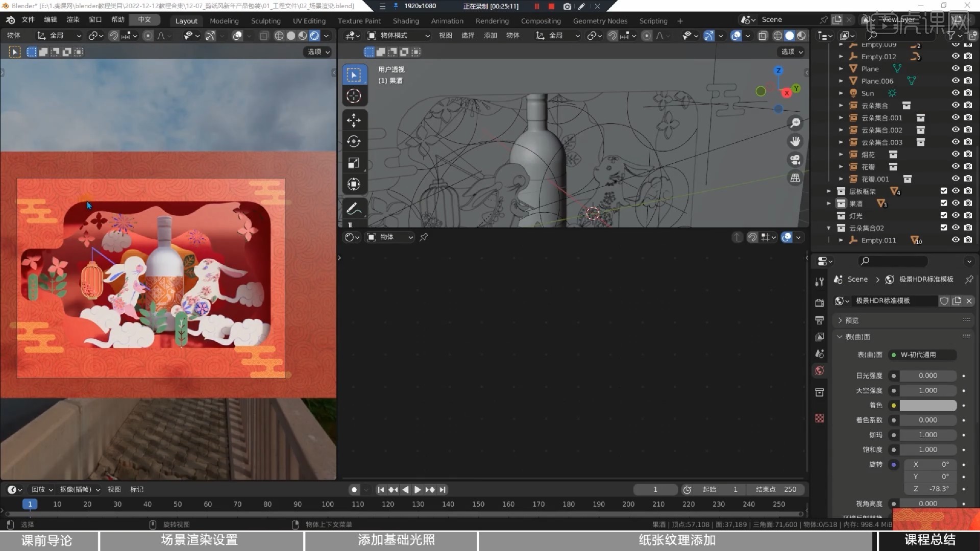Click the zoom magnifier viewport gizmo
This screenshot has height=551, width=980.
tap(795, 123)
